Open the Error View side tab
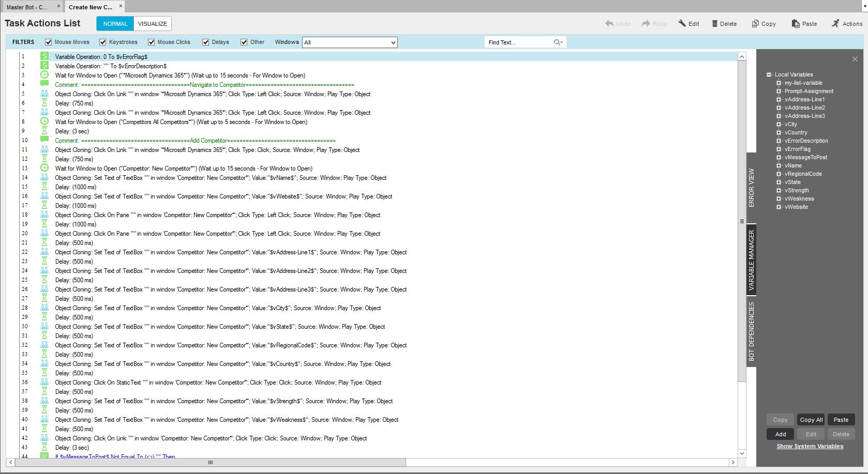This screenshot has width=868, height=474. point(752,188)
